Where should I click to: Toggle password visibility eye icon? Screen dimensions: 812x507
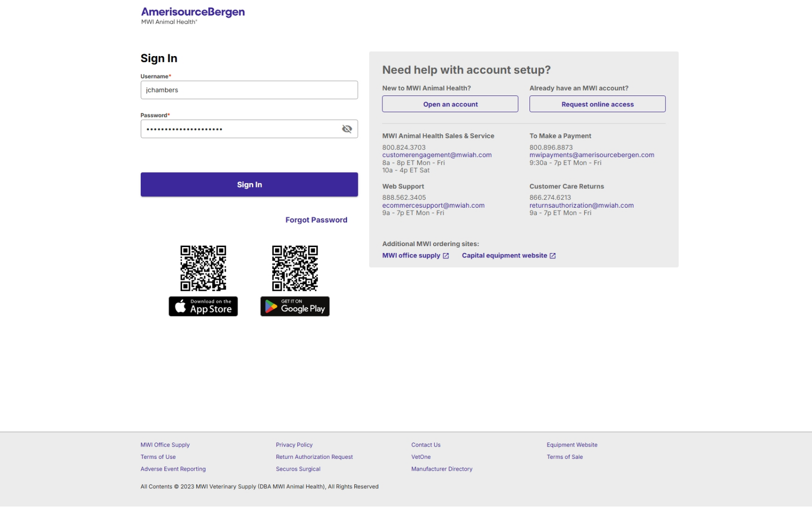[347, 129]
